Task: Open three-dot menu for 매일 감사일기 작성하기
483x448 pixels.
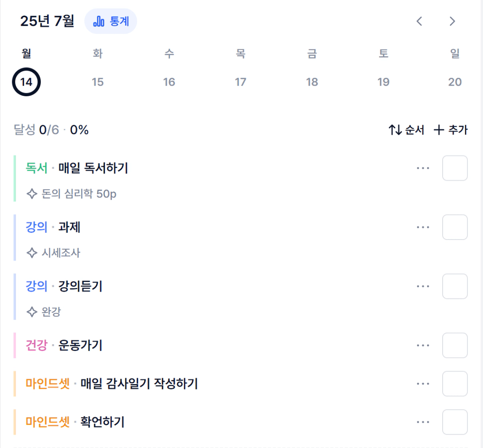Action: point(422,384)
